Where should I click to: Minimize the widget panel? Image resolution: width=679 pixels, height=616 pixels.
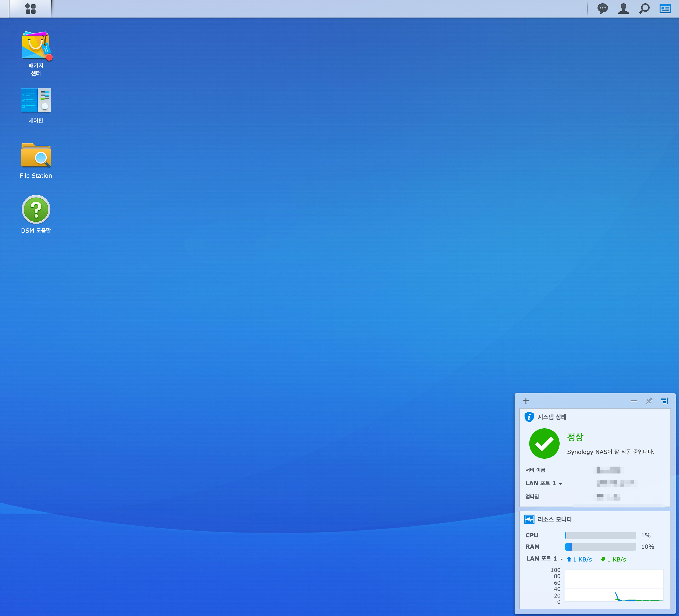click(634, 401)
